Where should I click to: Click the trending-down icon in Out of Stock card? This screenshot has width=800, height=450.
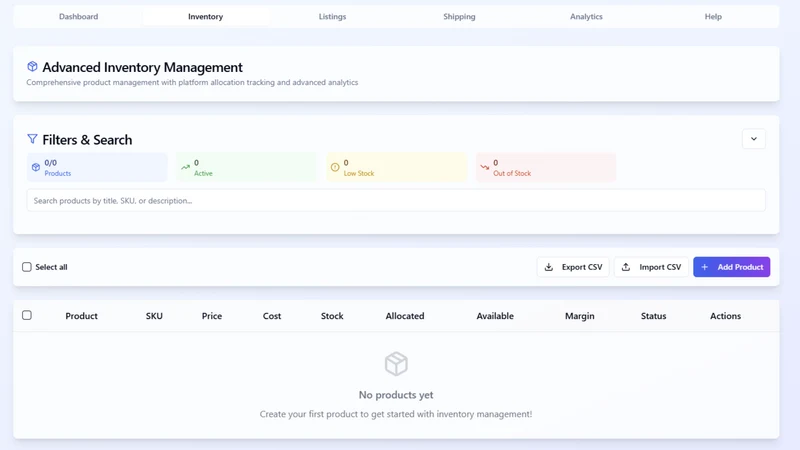click(x=485, y=167)
